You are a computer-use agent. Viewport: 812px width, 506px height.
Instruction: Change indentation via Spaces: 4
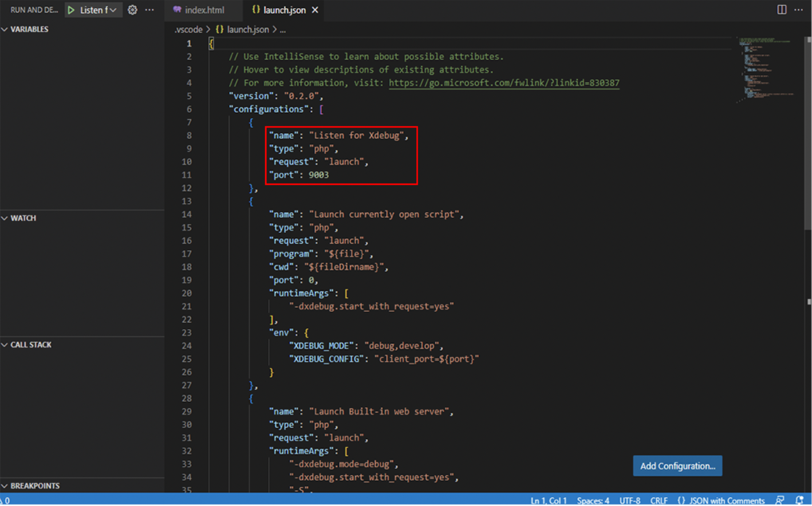tap(593, 500)
